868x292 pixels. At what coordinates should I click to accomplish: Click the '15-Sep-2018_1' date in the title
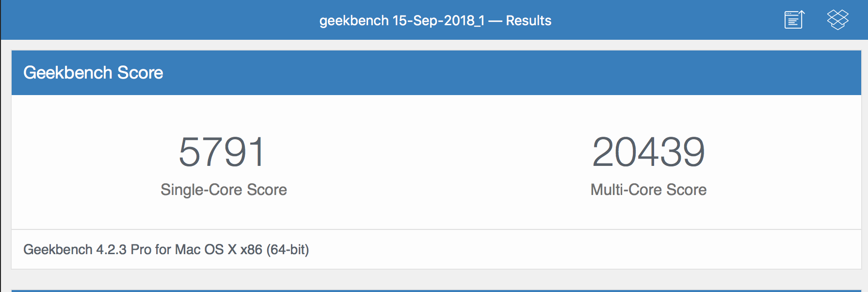click(438, 20)
